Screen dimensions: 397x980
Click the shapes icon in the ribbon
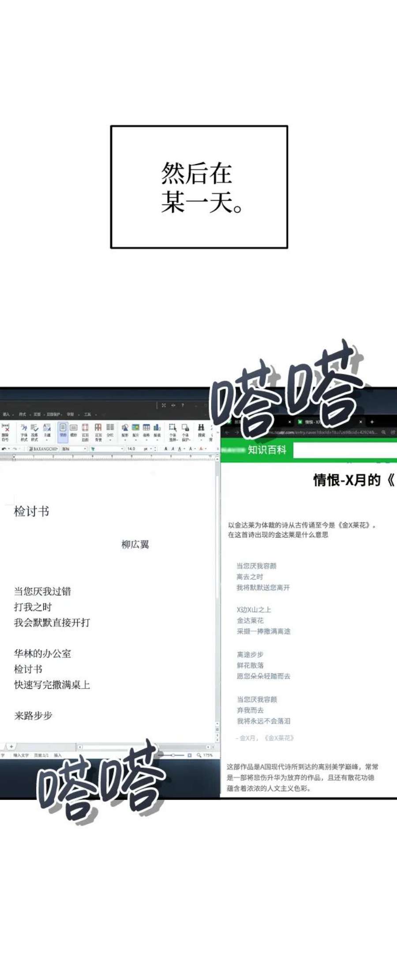click(x=125, y=428)
